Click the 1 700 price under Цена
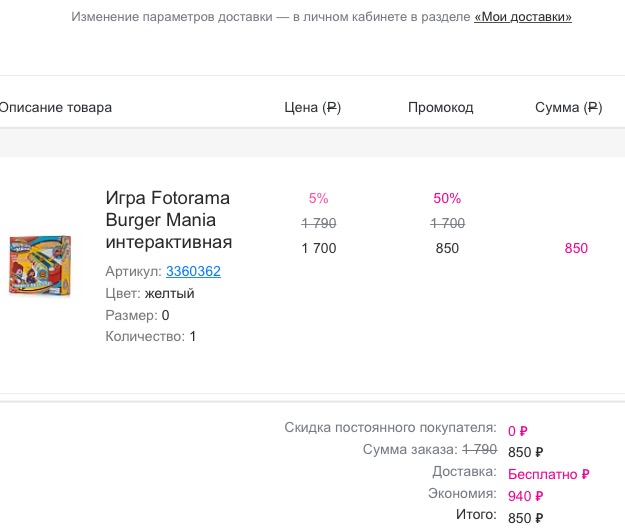Viewport: 625px width, 532px height. pos(318,248)
